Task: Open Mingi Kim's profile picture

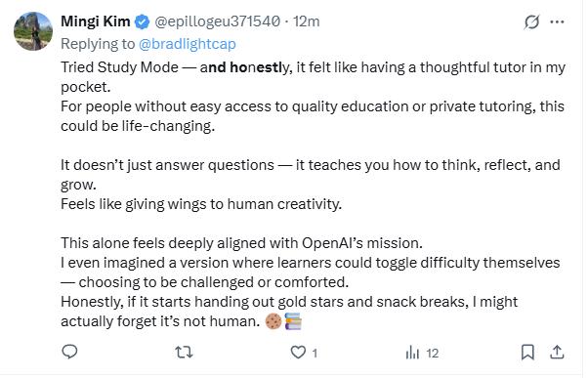Action: click(33, 31)
